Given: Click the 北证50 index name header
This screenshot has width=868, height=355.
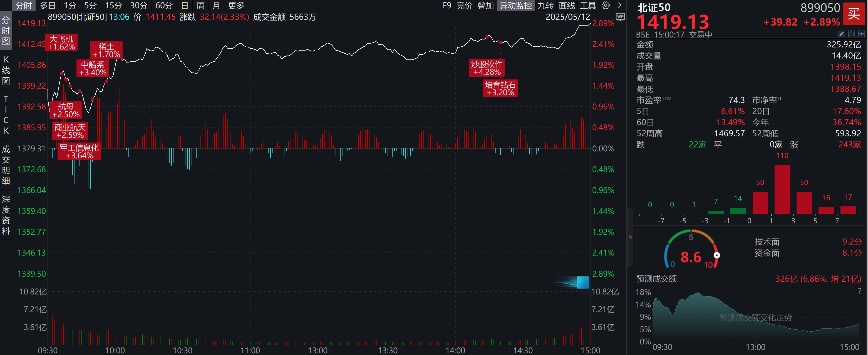Looking at the screenshot, I should coord(654,7).
